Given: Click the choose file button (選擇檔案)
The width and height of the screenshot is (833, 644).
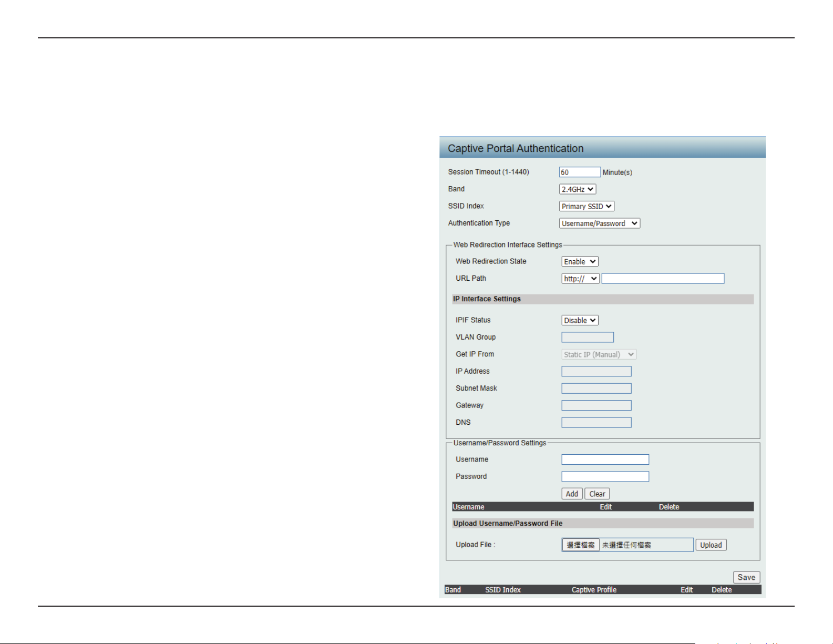Looking at the screenshot, I should [581, 545].
